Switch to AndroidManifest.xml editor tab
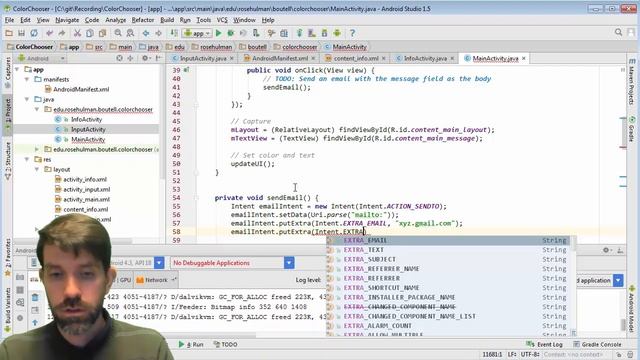 point(279,58)
